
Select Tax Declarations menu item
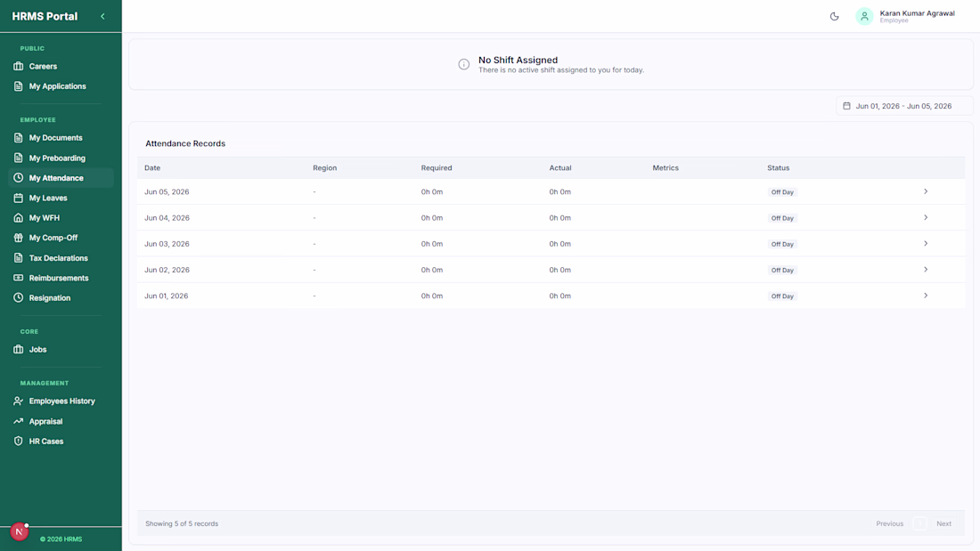tap(61, 258)
